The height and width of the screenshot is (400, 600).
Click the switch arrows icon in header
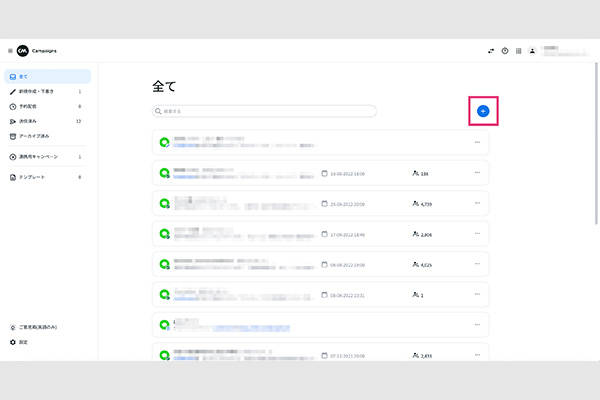click(491, 51)
